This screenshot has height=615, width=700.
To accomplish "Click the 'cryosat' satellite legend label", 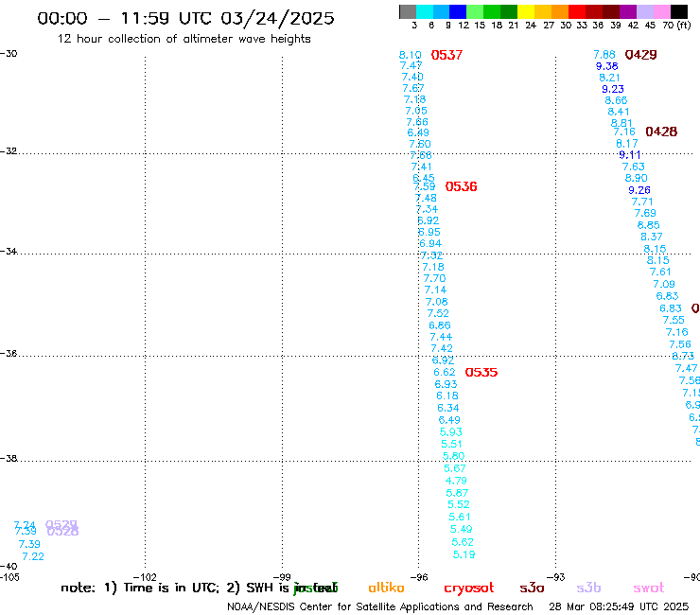I will [469, 589].
